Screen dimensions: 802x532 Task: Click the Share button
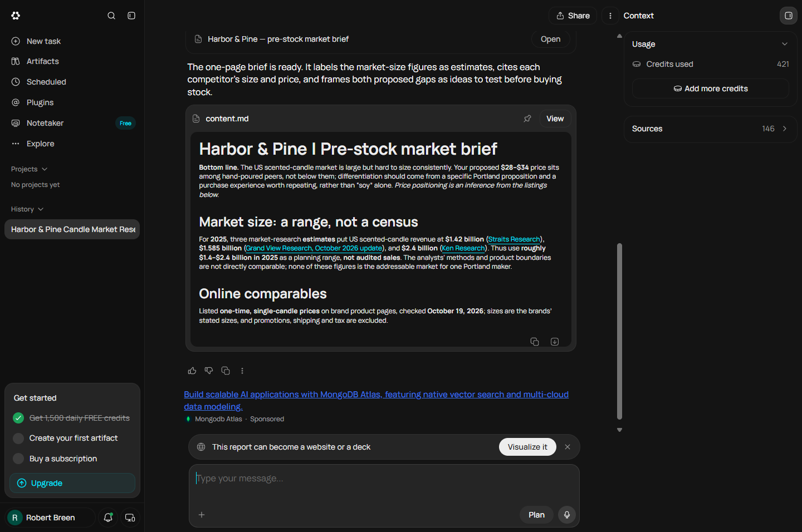pos(573,16)
